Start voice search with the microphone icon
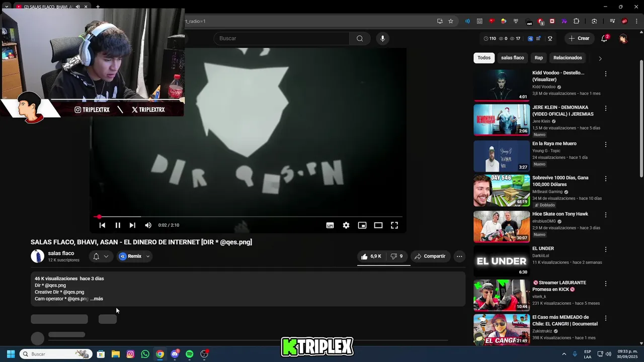Screen dimensions: 644x362 [x=382, y=38]
